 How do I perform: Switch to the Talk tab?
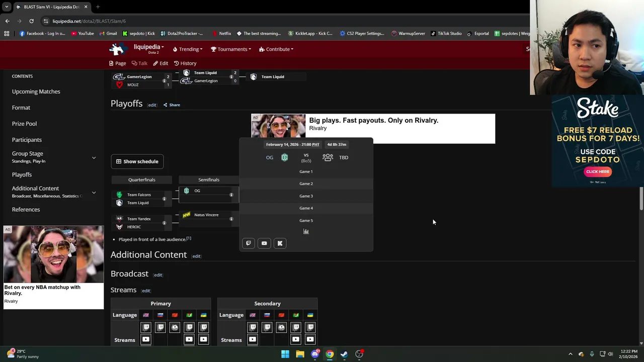[x=139, y=63]
